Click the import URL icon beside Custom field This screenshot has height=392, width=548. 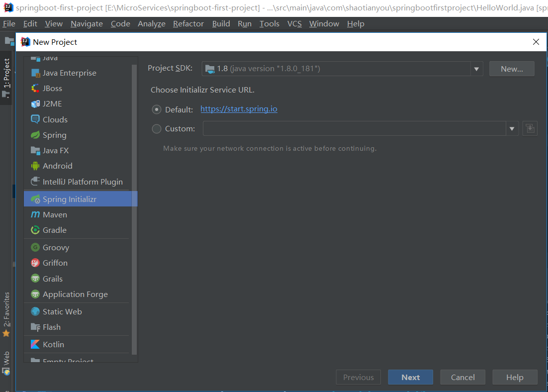(530, 128)
